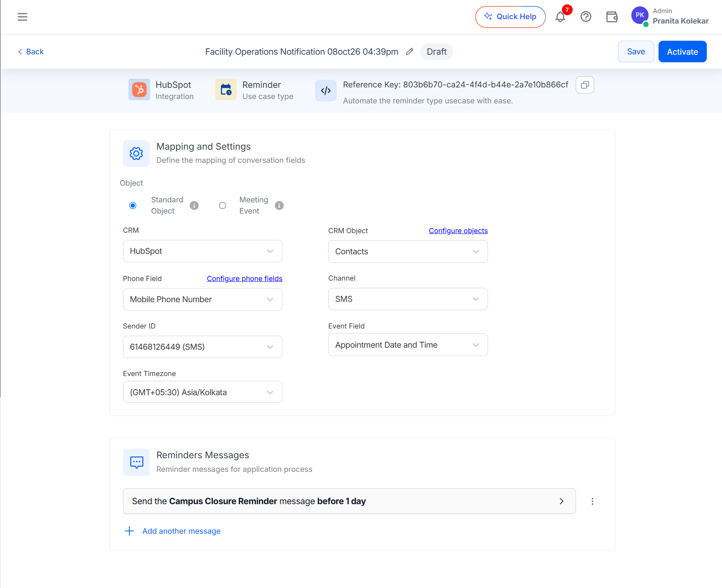Image resolution: width=722 pixels, height=588 pixels.
Task: Open notifications bell with 7 badge
Action: pos(561,17)
